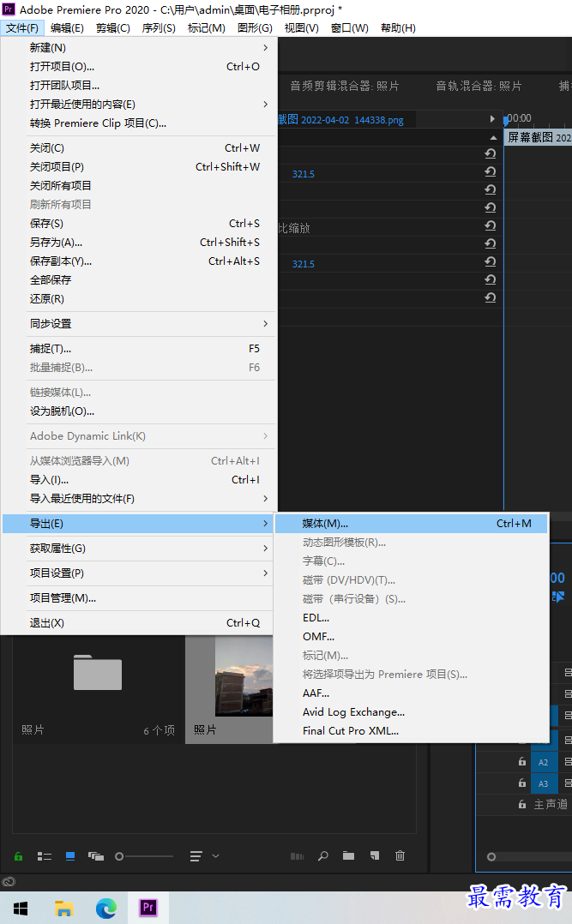This screenshot has height=924, width=572.
Task: Toggle A3 track targeting button
Action: (x=543, y=783)
